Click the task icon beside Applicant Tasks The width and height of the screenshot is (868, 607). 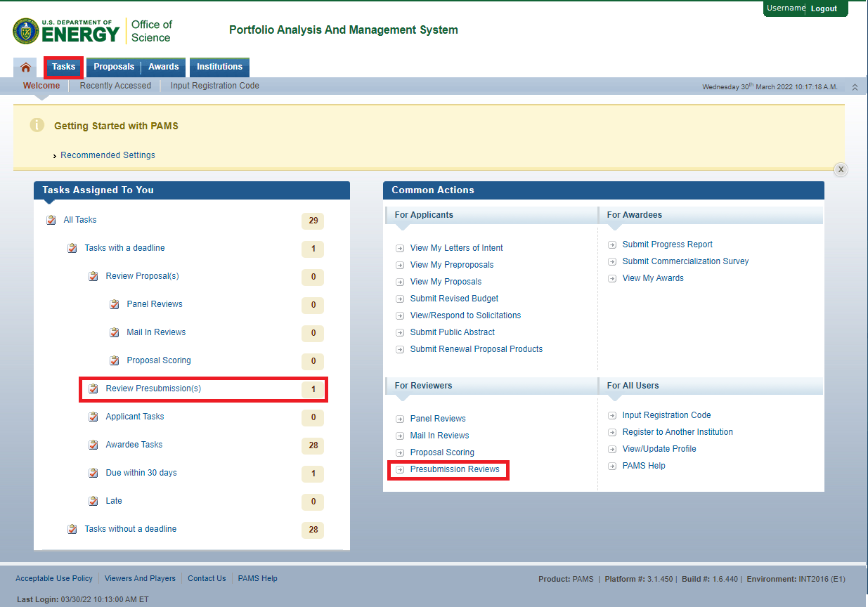click(93, 417)
